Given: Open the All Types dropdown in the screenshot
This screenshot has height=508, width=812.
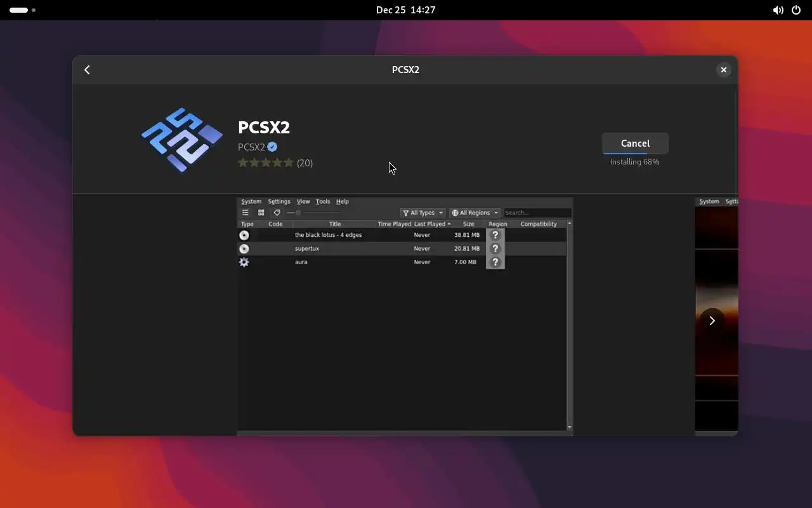Looking at the screenshot, I should (423, 213).
